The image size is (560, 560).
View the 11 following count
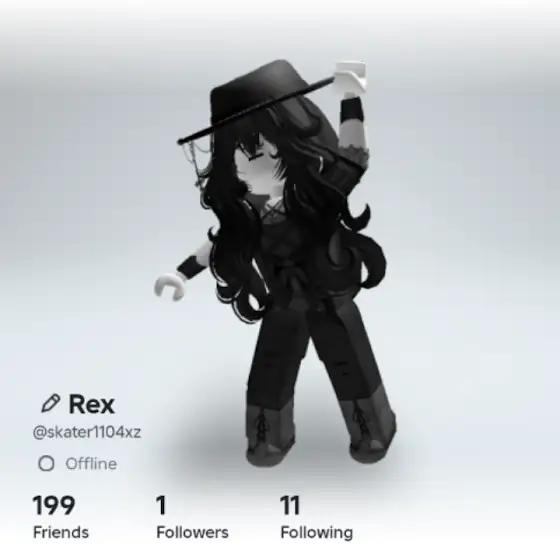290,505
